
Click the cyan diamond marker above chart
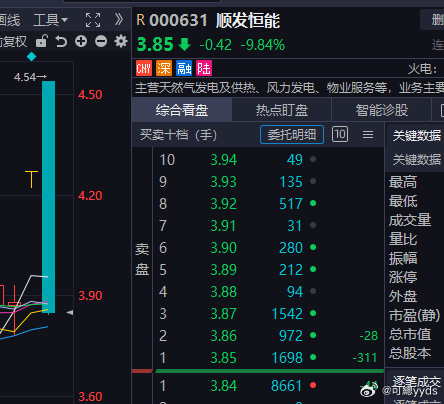tap(31, 57)
